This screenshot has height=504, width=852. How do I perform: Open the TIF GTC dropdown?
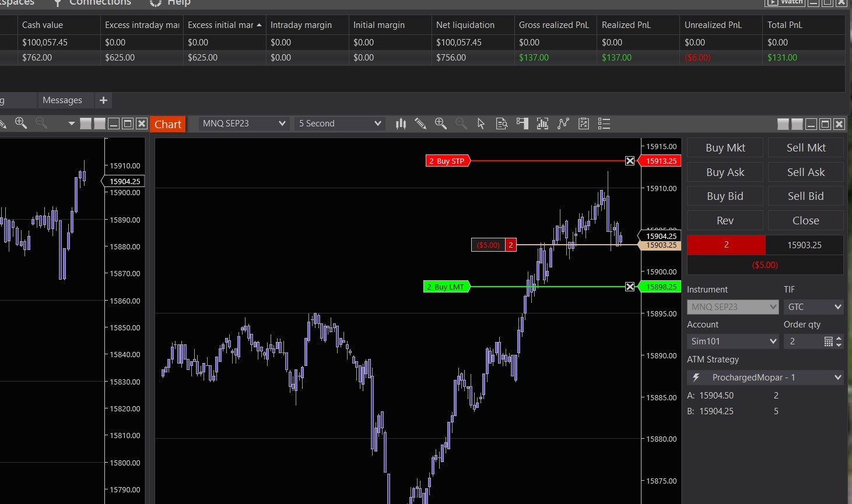coord(814,307)
